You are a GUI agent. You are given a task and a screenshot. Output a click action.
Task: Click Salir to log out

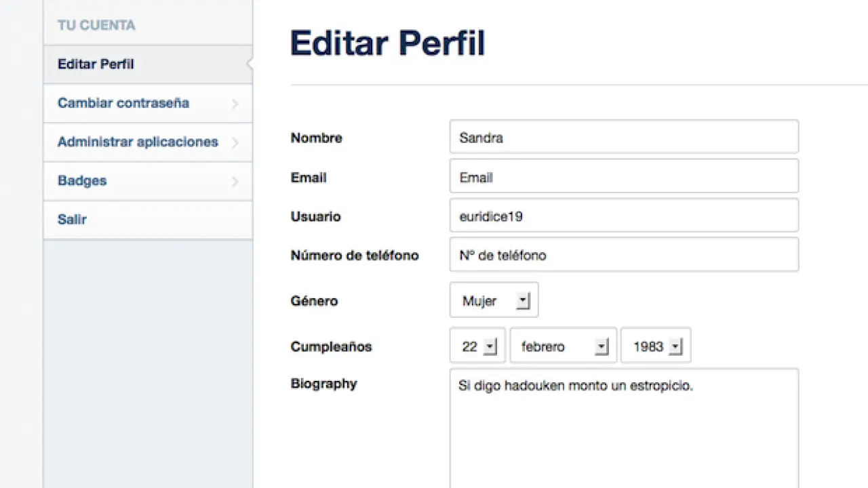click(72, 220)
